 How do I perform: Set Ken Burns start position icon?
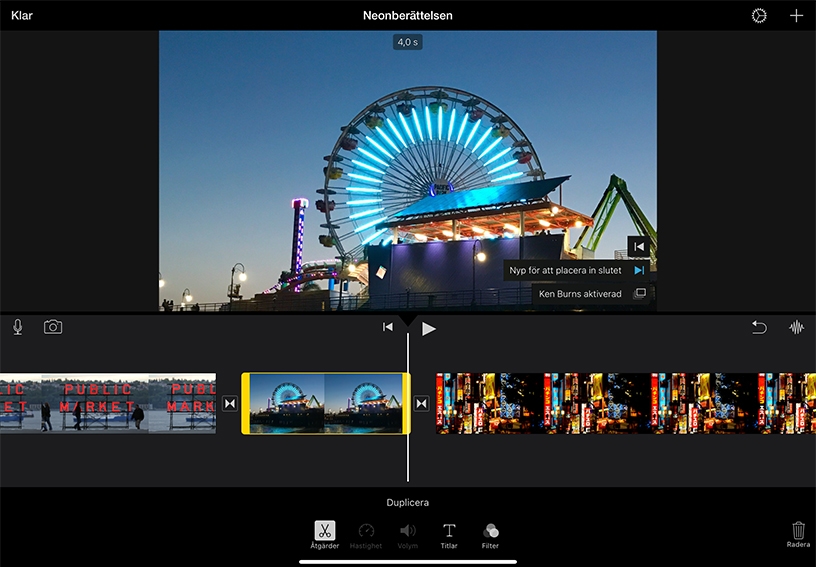click(x=639, y=247)
